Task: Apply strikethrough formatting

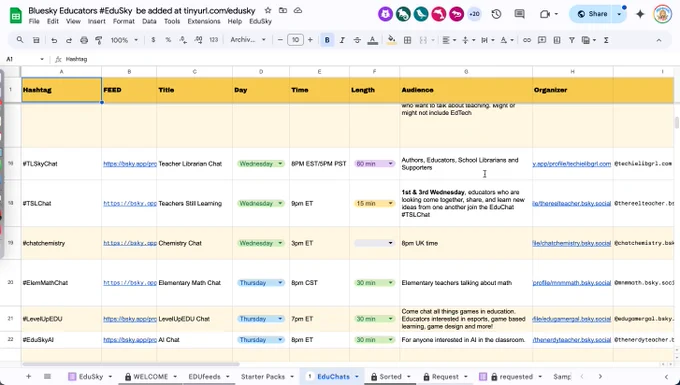Action: pyautogui.click(x=357, y=40)
